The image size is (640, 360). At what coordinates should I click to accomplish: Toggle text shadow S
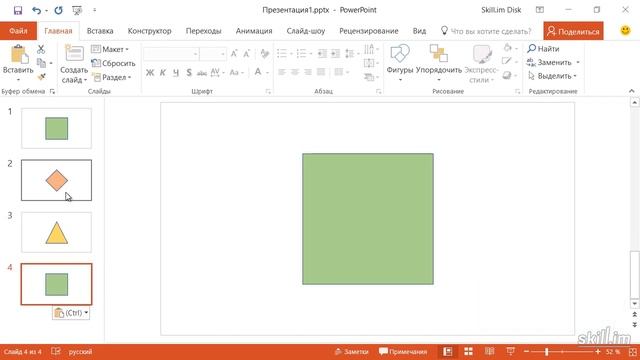(189, 73)
